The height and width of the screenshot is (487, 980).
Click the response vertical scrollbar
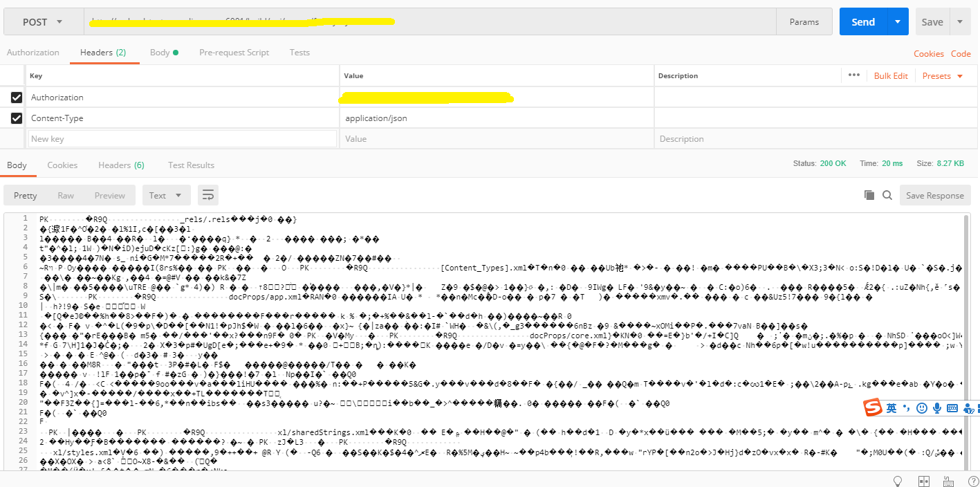967,342
